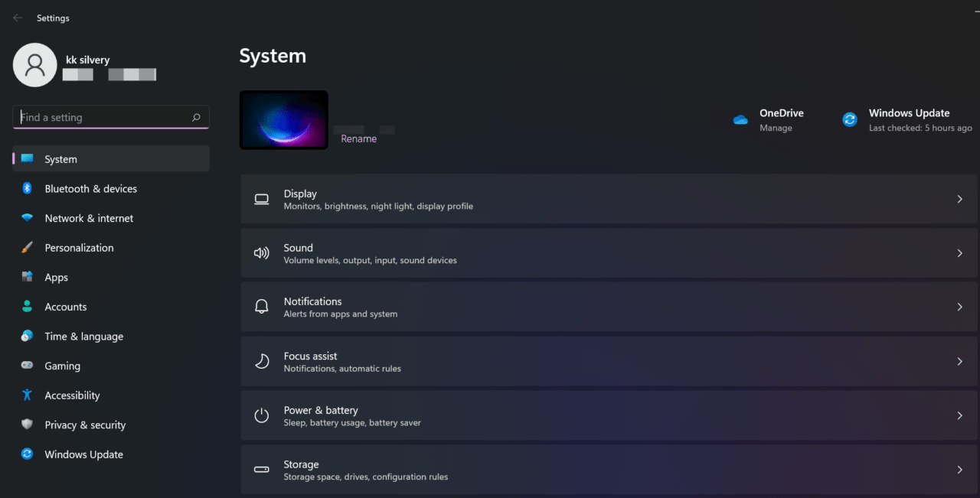This screenshot has height=498, width=980.
Task: Open Bluetooth & devices section
Action: click(x=111, y=188)
